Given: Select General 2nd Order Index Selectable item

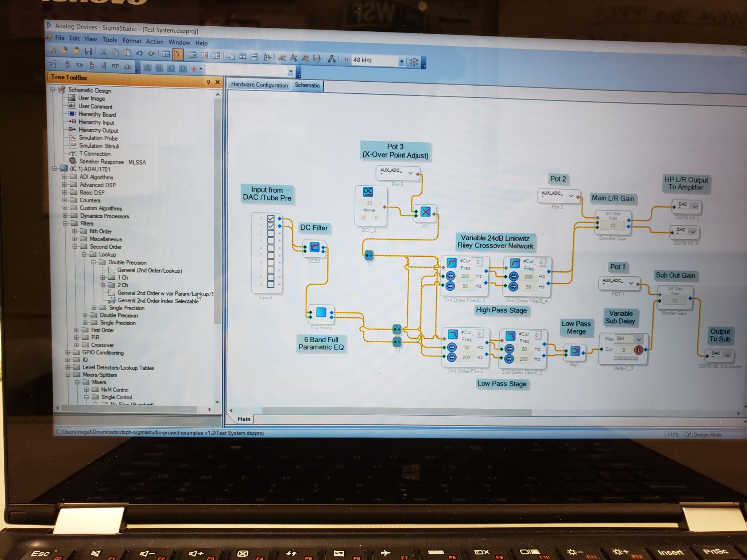Looking at the screenshot, I should [x=158, y=301].
